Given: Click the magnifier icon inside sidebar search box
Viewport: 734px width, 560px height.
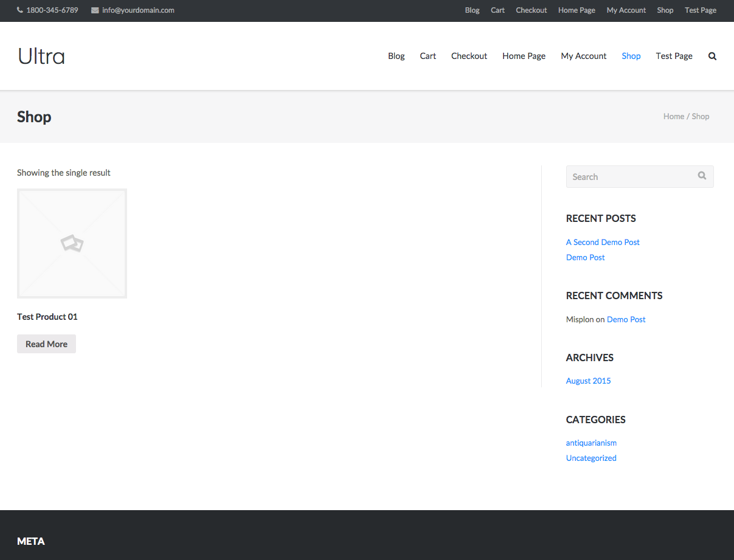Looking at the screenshot, I should click(702, 176).
